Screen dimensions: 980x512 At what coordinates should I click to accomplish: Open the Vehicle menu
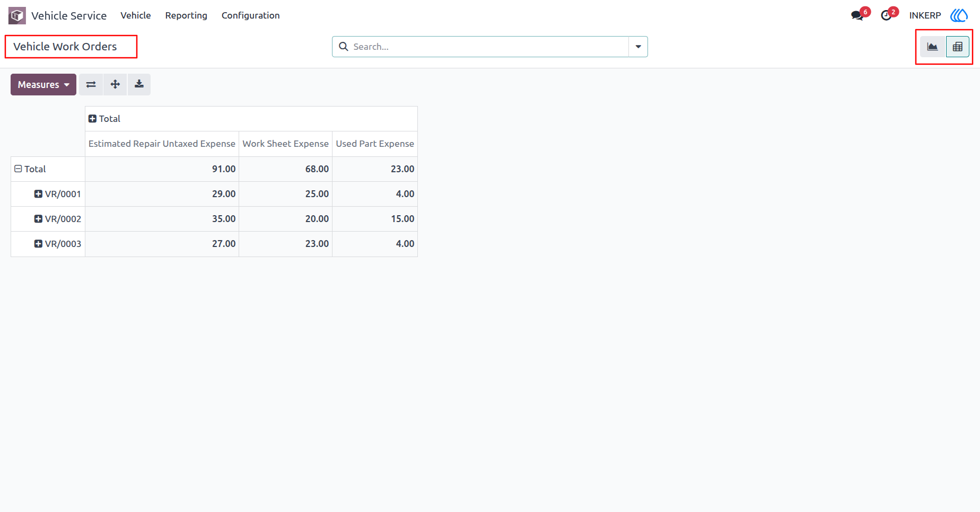(136, 15)
